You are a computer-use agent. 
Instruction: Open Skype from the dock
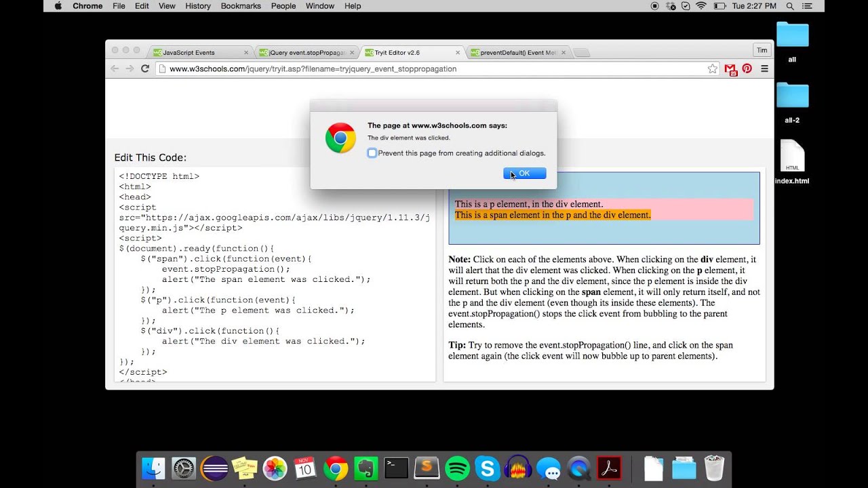click(x=488, y=468)
